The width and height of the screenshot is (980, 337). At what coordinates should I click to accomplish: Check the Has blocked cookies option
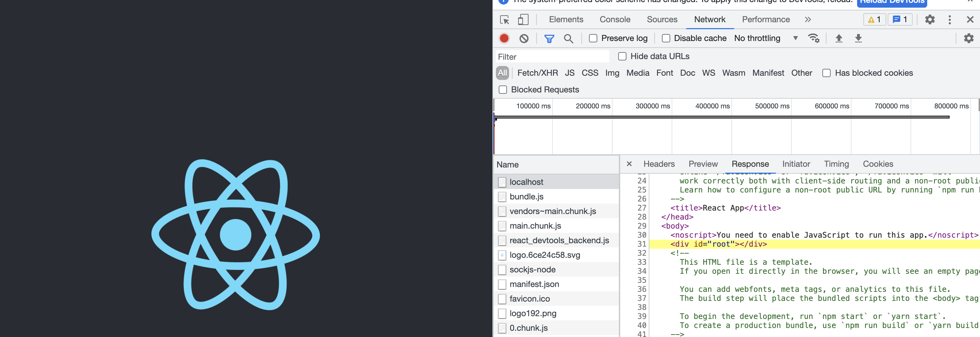pos(826,73)
